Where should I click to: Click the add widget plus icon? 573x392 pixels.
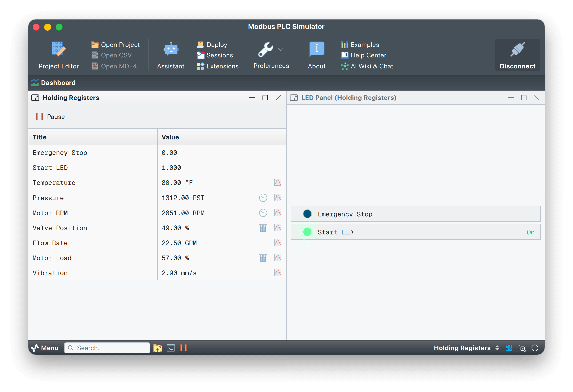pyautogui.click(x=535, y=348)
